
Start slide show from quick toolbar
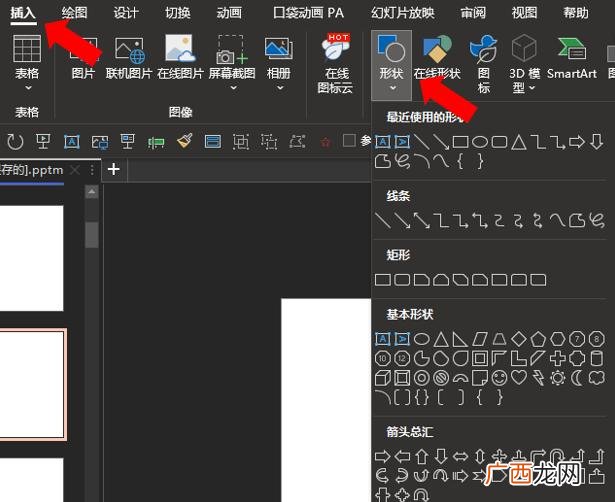(x=43, y=142)
